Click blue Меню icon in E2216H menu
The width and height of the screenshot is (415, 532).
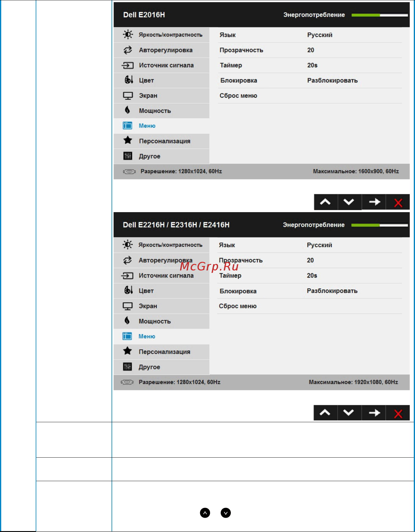tap(127, 336)
